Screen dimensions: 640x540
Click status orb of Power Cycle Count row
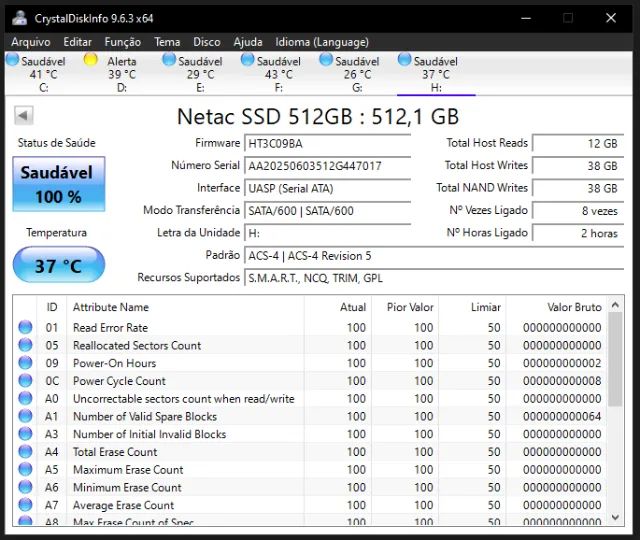pyautogui.click(x=25, y=380)
